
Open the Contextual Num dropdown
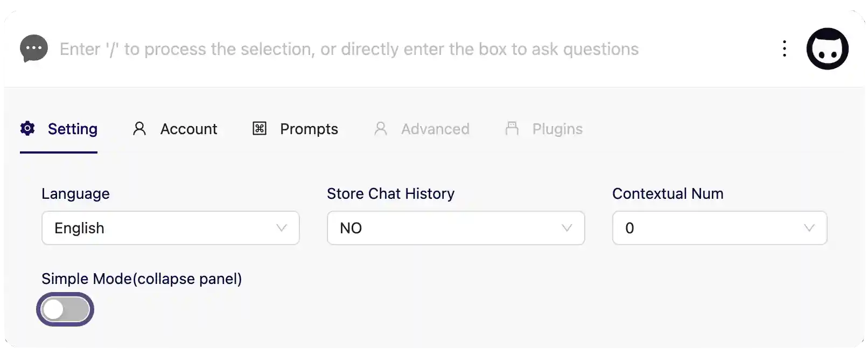[x=719, y=228]
